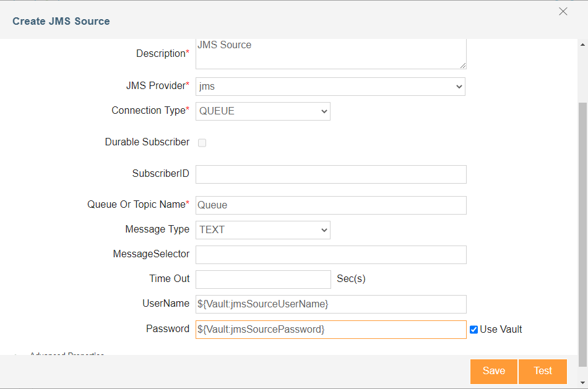The image size is (588, 389).
Task: Open the JMS Provider dropdown
Action: pyautogui.click(x=331, y=87)
